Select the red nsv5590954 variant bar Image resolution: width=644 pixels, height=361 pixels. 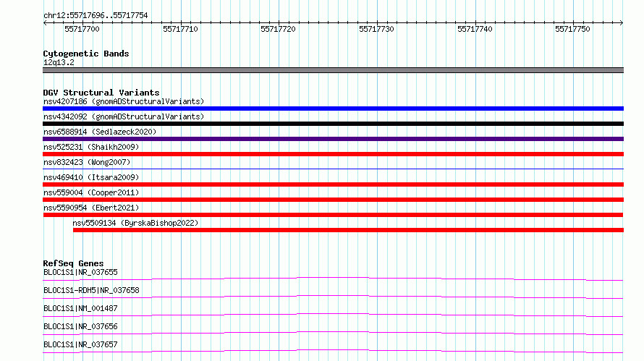(333, 215)
